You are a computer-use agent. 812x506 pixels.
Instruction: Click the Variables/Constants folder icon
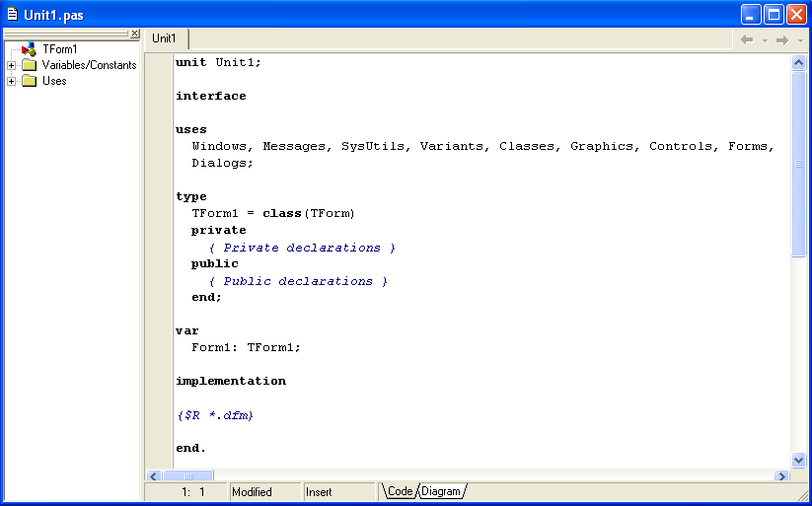(29, 65)
